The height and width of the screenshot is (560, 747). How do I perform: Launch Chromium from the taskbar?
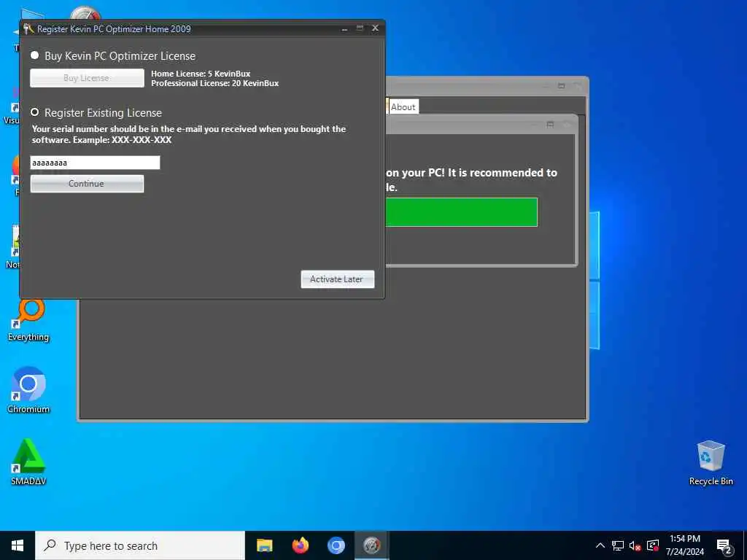click(x=336, y=545)
